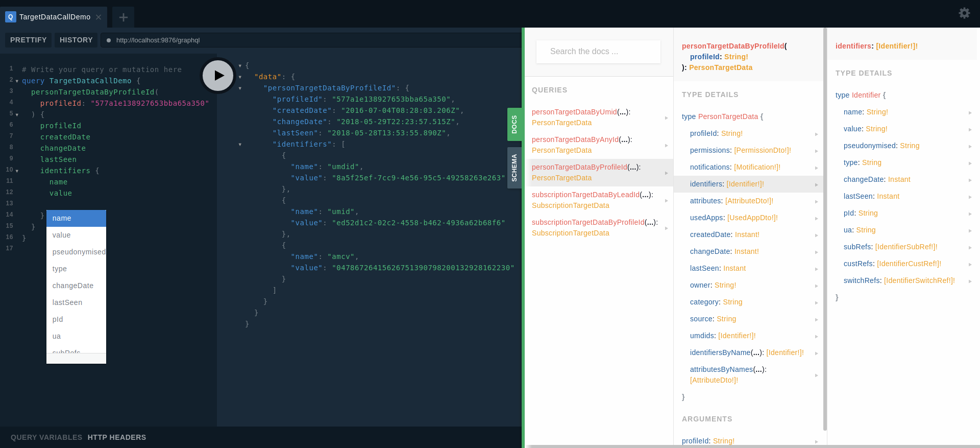980x448 pixels.
Task: Run the query with the play button
Action: (218, 76)
